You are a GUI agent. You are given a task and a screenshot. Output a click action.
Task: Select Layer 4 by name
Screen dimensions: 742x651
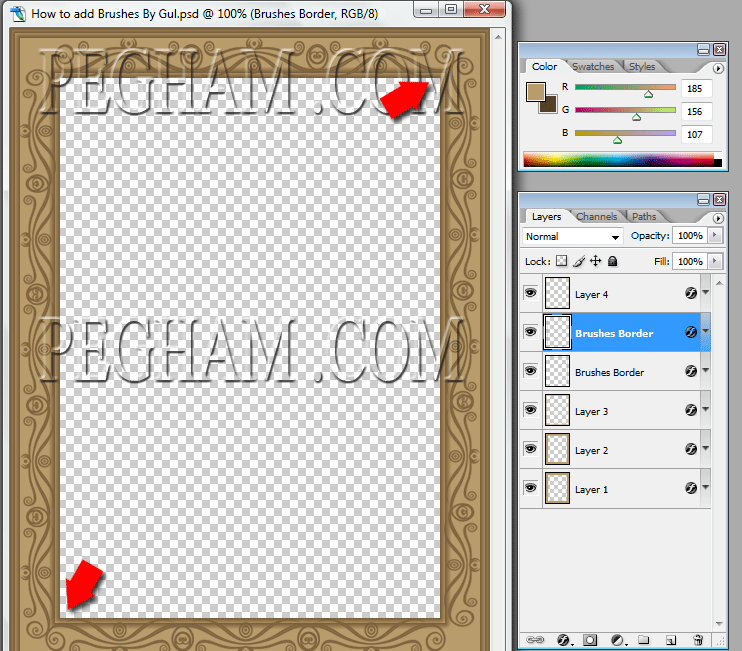pos(592,295)
